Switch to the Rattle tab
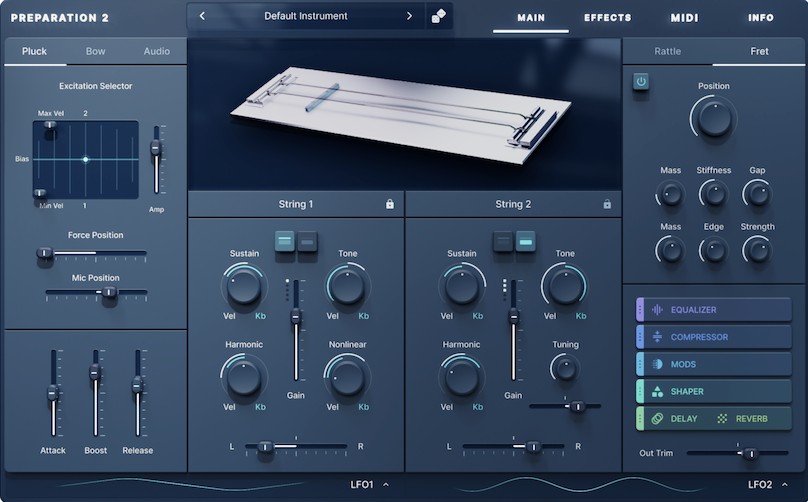 [667, 51]
